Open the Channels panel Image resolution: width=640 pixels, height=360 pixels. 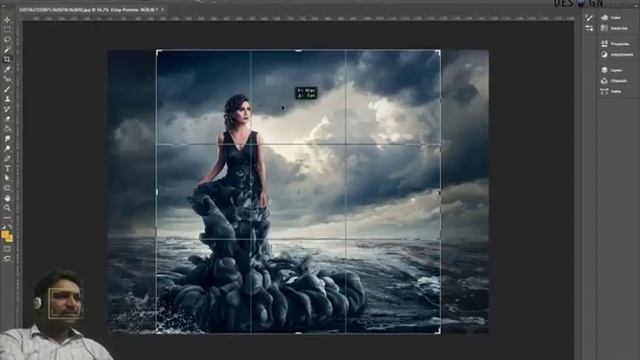[614, 81]
